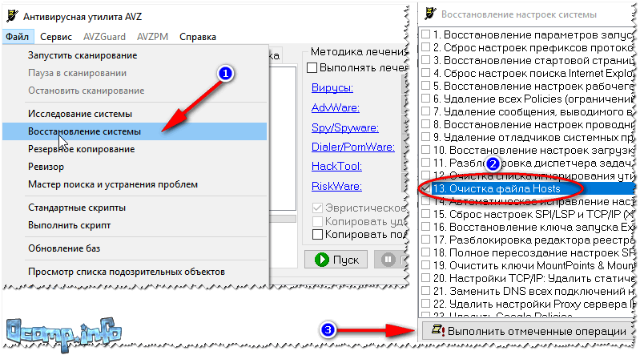Toggle the Копировать под... checkbox
The image size is (644, 355).
point(317,234)
